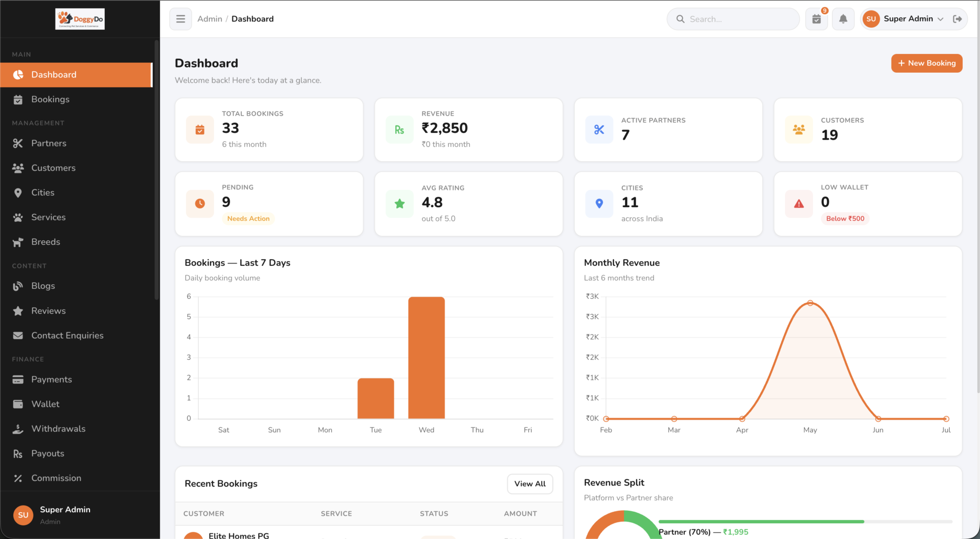The image size is (980, 539).
Task: Click the Commission percent icon in sidebar
Action: click(x=18, y=478)
